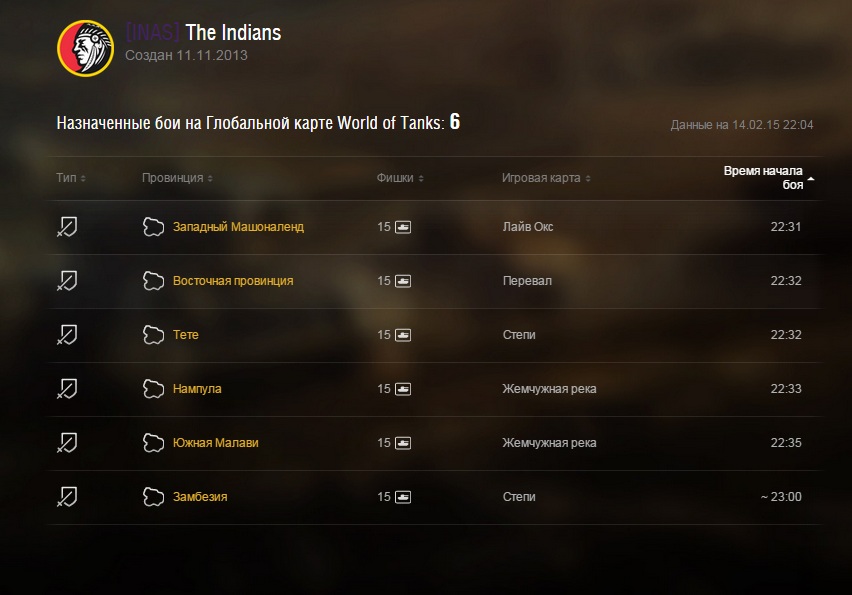Sort table by Провинция column
The image size is (852, 595).
pyautogui.click(x=177, y=178)
